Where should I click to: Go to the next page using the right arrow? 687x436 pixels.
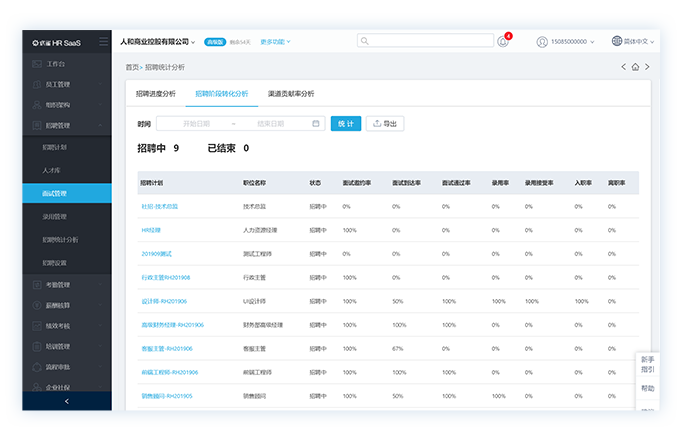pos(647,67)
